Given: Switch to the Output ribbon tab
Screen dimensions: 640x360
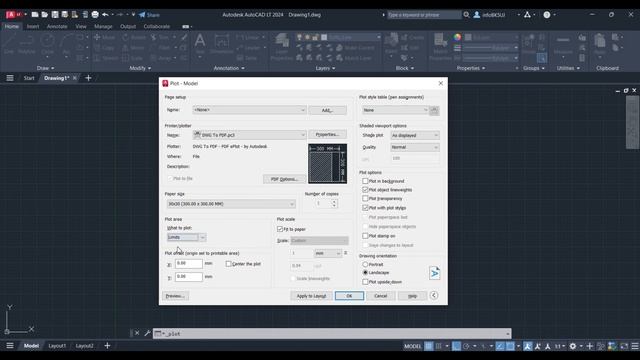Looking at the screenshot, I should [128, 26].
